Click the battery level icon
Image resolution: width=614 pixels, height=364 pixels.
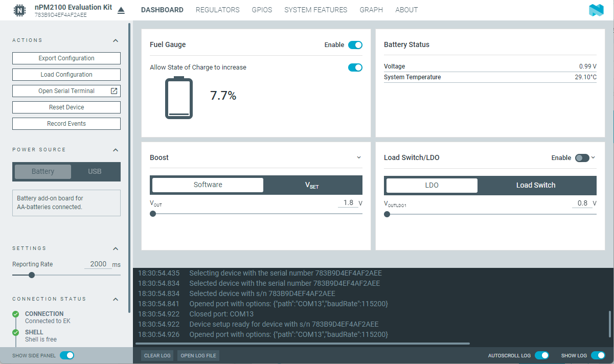[179, 98]
